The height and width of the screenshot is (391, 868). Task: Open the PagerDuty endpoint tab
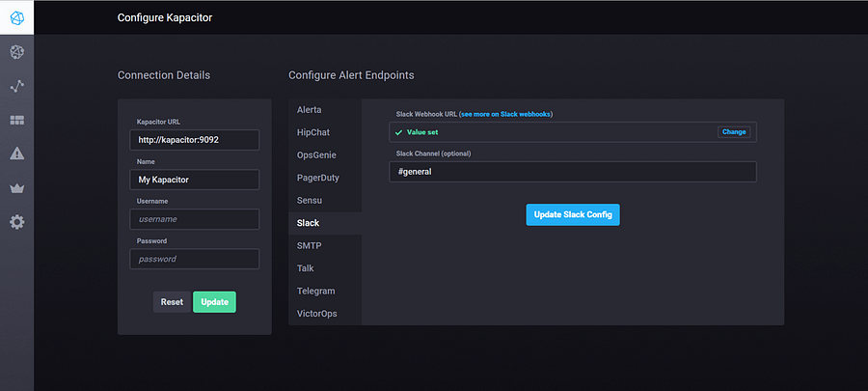318,178
